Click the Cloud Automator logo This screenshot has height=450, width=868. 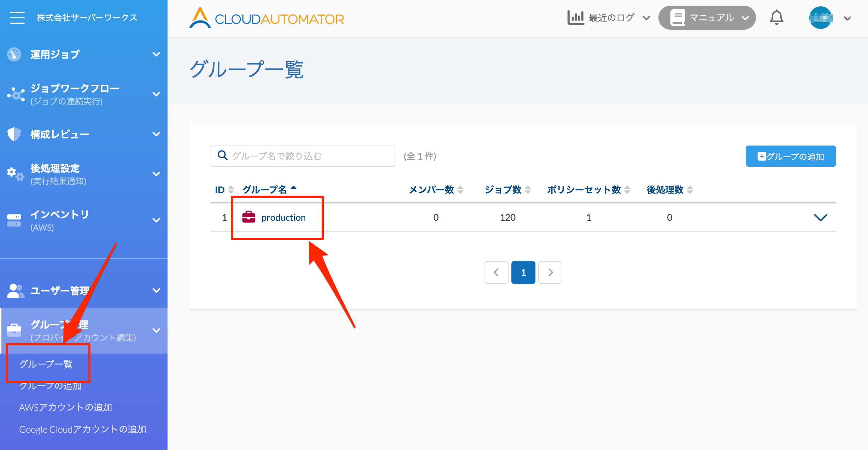tap(266, 18)
